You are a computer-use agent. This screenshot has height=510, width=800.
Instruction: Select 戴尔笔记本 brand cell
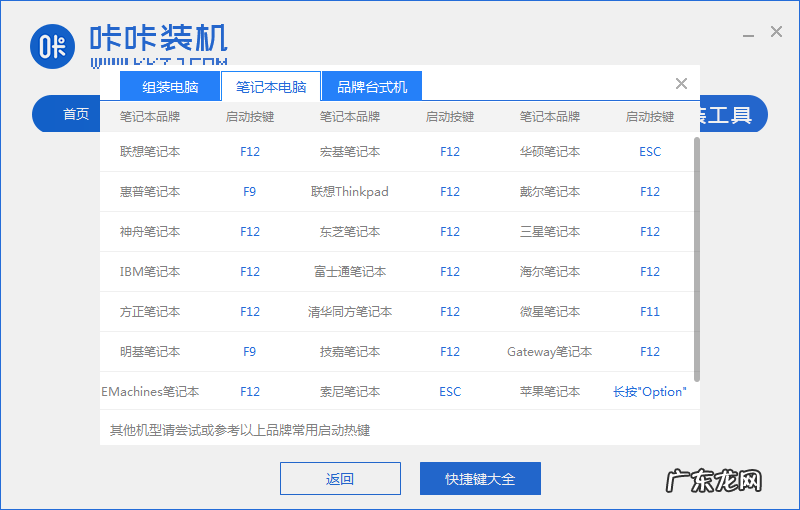(x=550, y=192)
